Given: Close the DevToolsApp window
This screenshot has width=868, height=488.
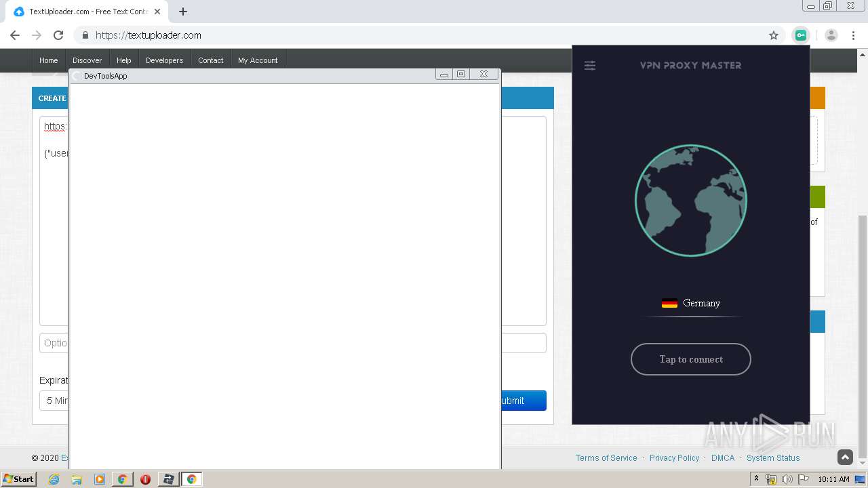Looking at the screenshot, I should (x=484, y=75).
